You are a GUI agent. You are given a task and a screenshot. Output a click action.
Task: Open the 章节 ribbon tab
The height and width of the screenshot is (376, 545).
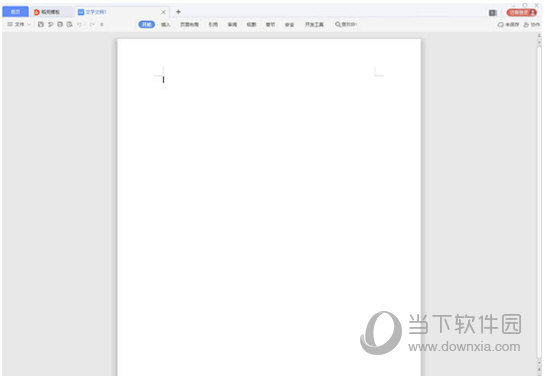pyautogui.click(x=270, y=24)
